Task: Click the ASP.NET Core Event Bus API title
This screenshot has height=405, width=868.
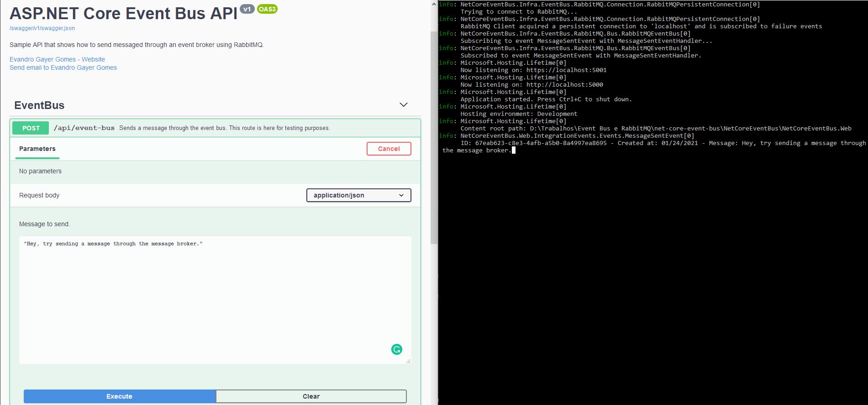Action: [124, 14]
